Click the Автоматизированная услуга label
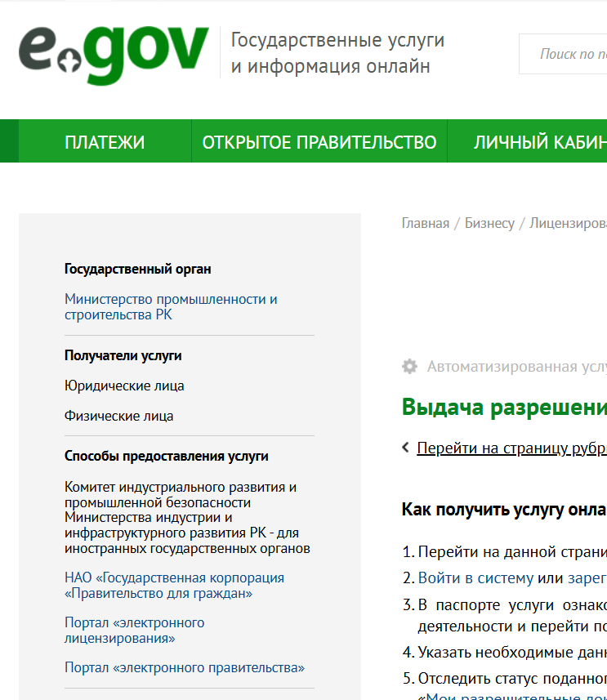Viewport: 607px width, 700px height. click(517, 367)
